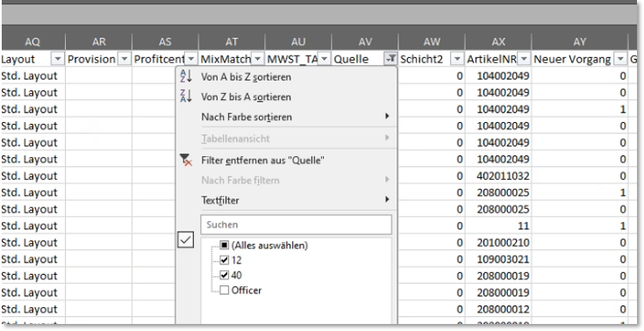
Task: Open the active filter button on Quelle
Action: coord(390,59)
